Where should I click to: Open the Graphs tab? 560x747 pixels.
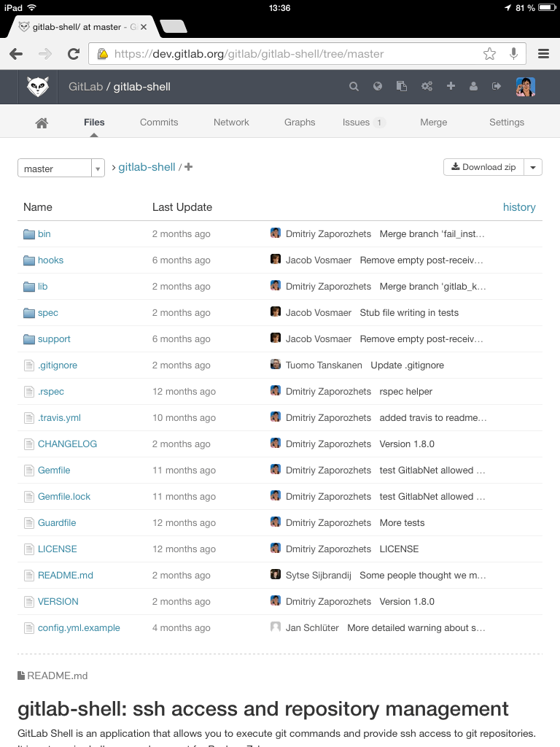300,123
